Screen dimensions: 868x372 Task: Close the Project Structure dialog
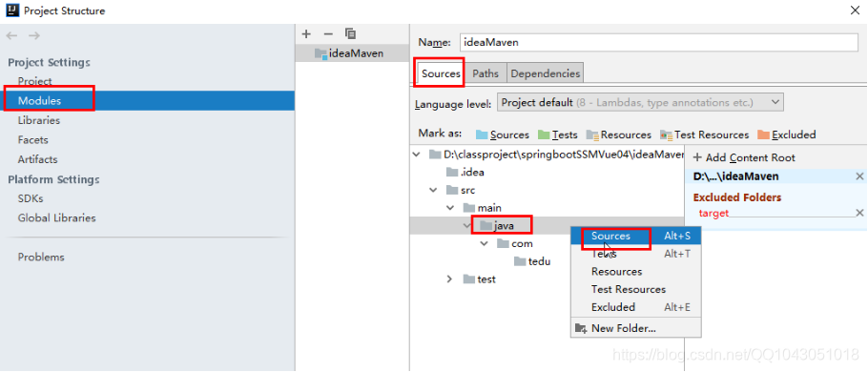854,10
